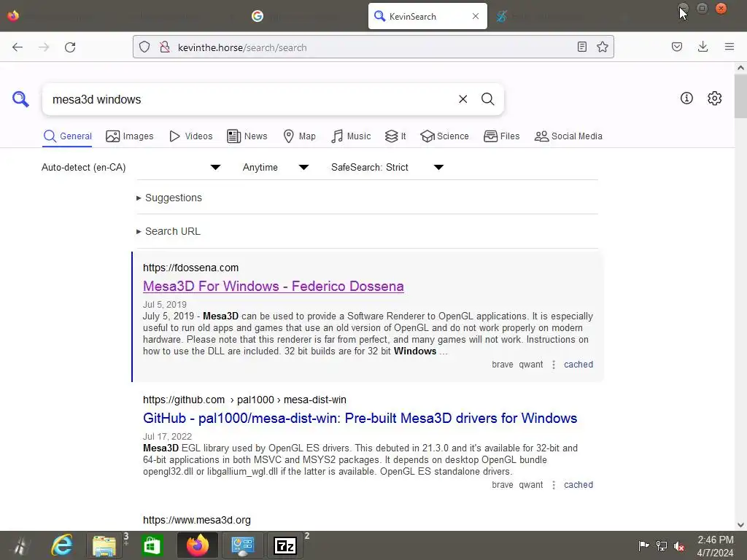The image size is (747, 560).
Task: Open the Anytime time range dropdown
Action: pyautogui.click(x=275, y=167)
